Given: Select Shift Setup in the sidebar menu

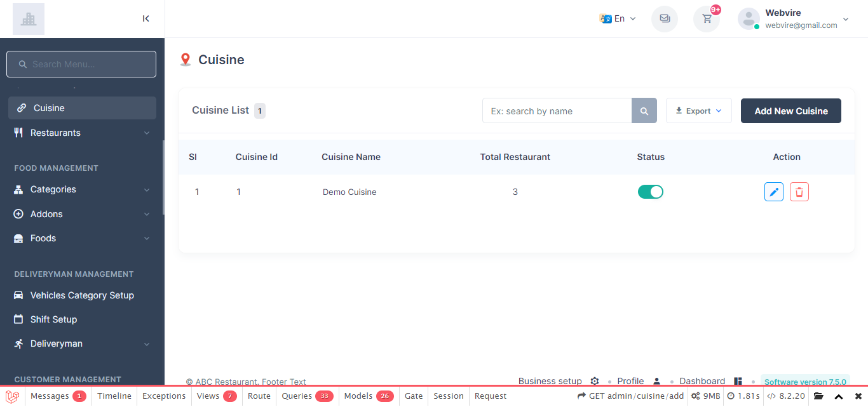Looking at the screenshot, I should click(53, 319).
